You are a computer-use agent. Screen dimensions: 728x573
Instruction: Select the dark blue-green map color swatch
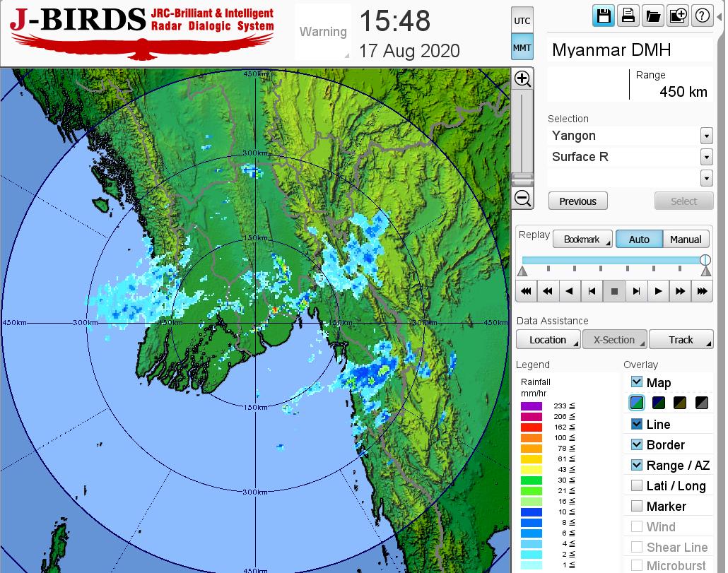(x=659, y=403)
